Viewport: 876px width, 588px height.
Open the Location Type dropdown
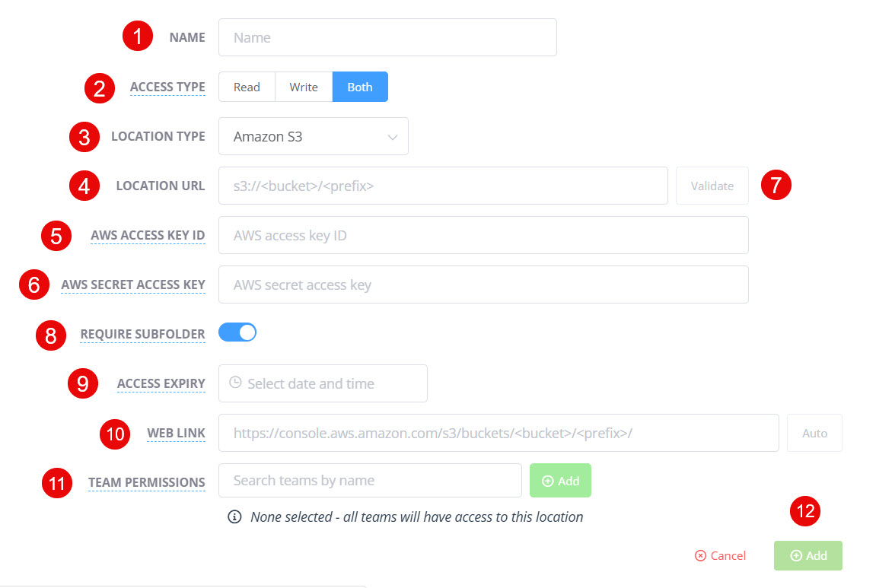pyautogui.click(x=314, y=137)
